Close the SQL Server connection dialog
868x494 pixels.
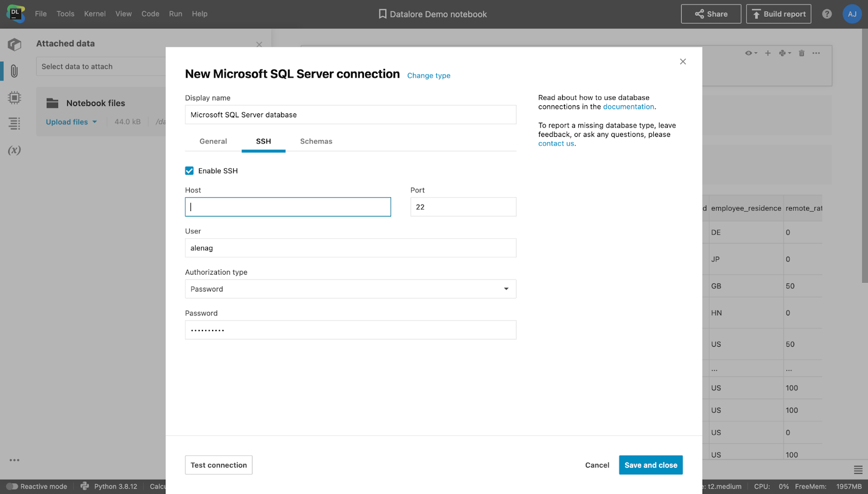(683, 61)
